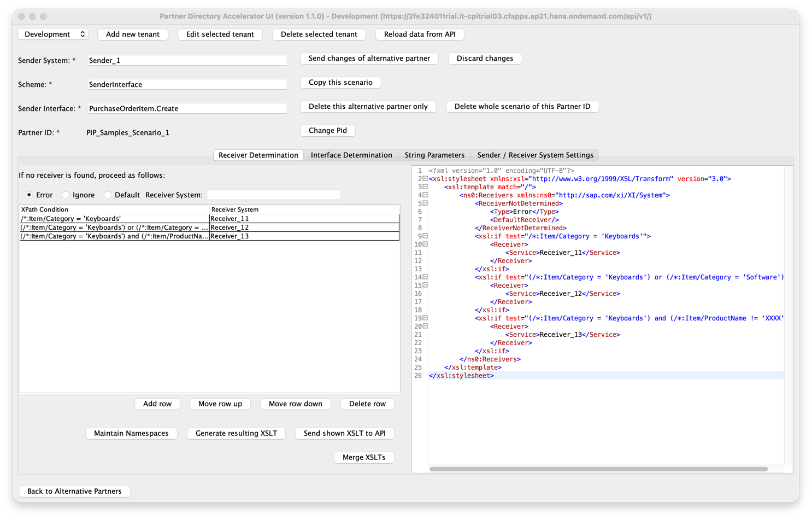Fold the ns0:Receivers element on line 4
The image size is (812, 519).
point(425,195)
